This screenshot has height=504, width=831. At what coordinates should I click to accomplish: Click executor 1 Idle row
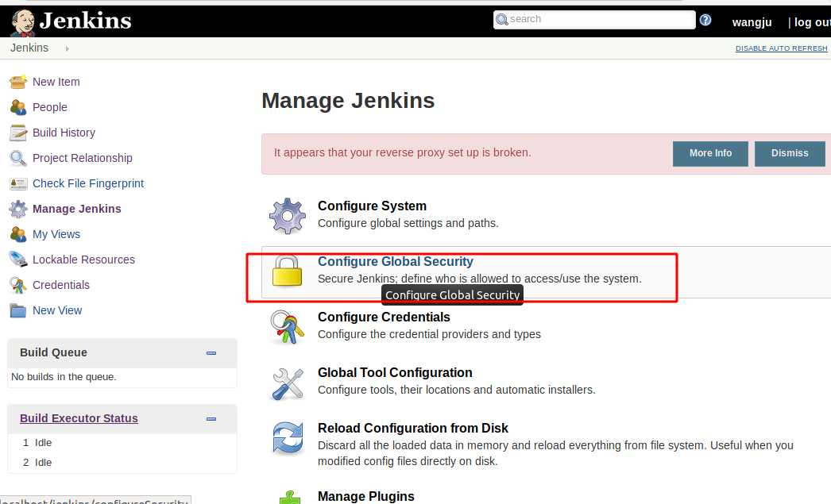122,443
